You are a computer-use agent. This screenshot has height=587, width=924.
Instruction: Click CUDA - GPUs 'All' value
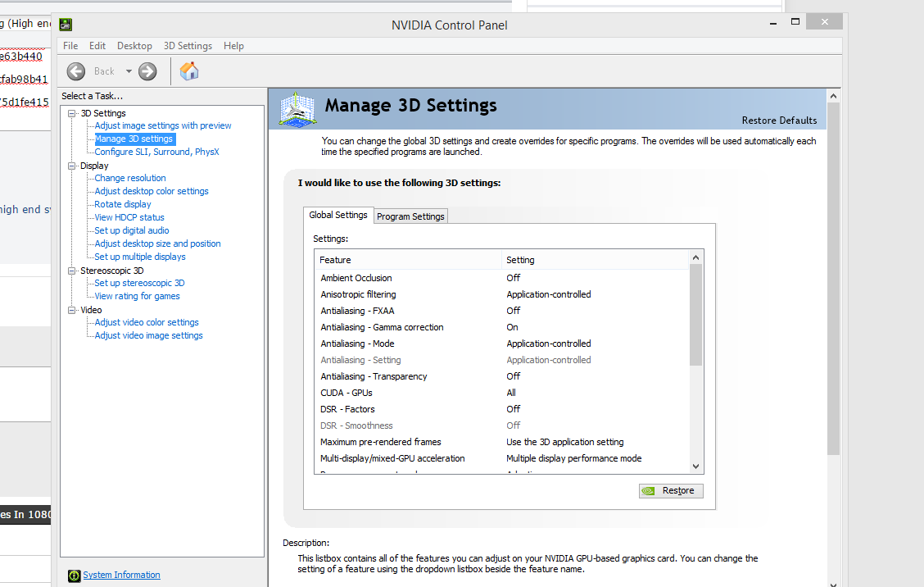click(511, 393)
